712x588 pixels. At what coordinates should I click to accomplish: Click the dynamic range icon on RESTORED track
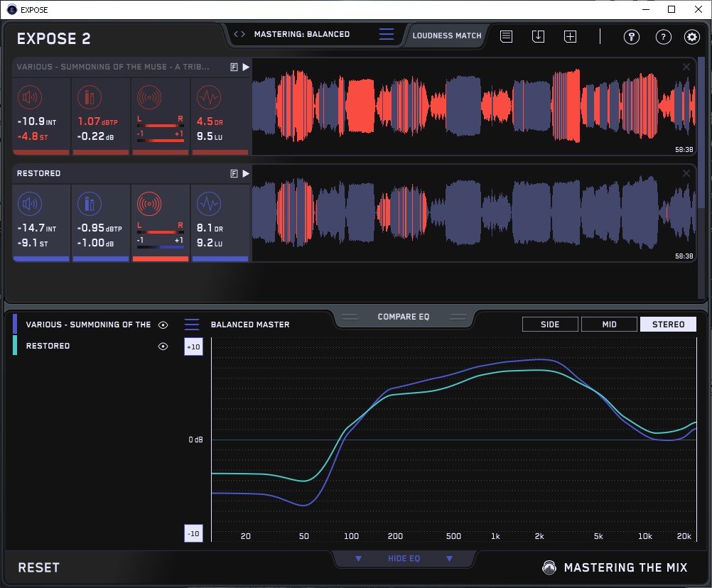point(209,204)
